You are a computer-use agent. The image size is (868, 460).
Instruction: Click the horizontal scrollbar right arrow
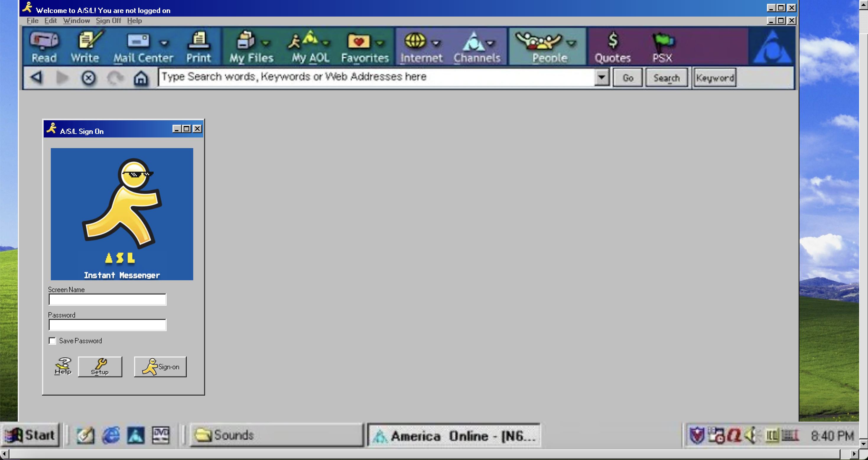[854, 454]
